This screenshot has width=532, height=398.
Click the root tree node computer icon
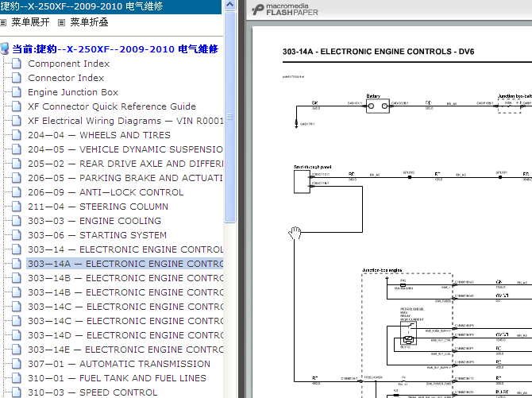point(5,49)
